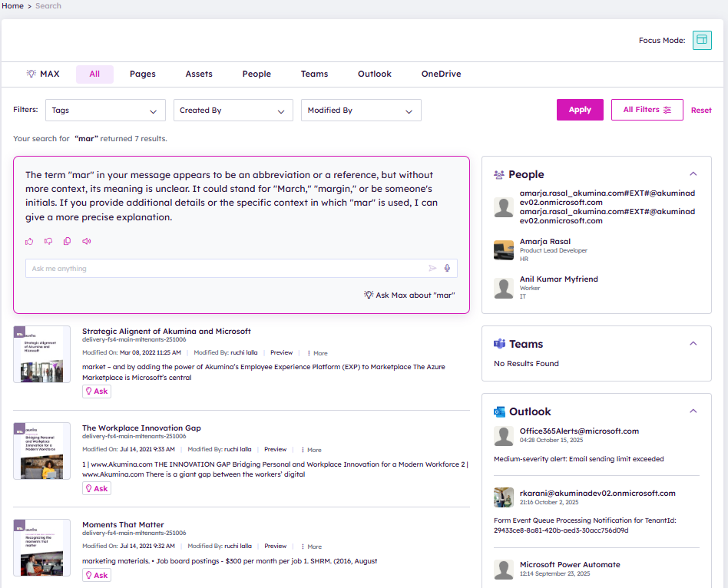Image resolution: width=728 pixels, height=588 pixels.
Task: Switch to the MAX tab
Action: pos(43,74)
